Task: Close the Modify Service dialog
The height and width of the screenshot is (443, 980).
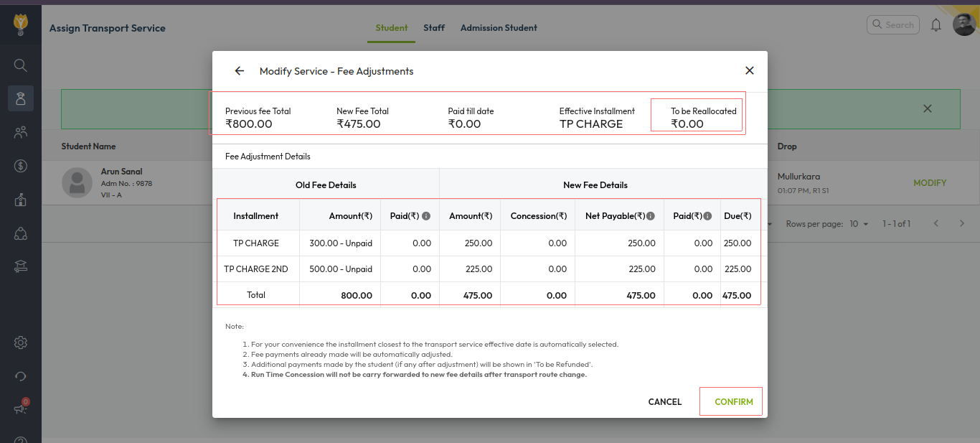Action: [750, 70]
